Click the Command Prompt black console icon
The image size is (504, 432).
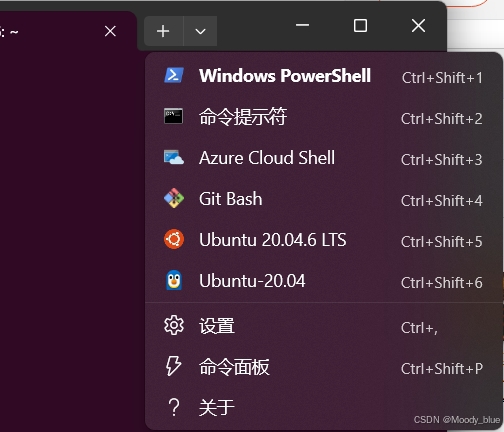173,116
